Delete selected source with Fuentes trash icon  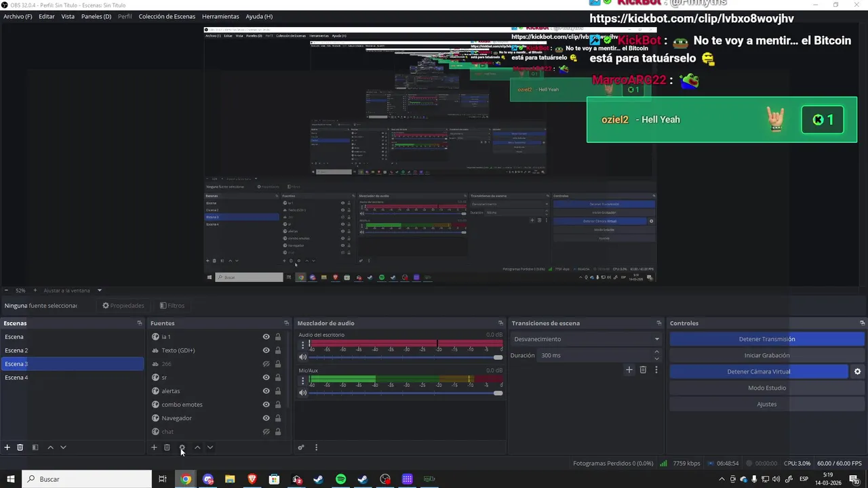point(167,447)
